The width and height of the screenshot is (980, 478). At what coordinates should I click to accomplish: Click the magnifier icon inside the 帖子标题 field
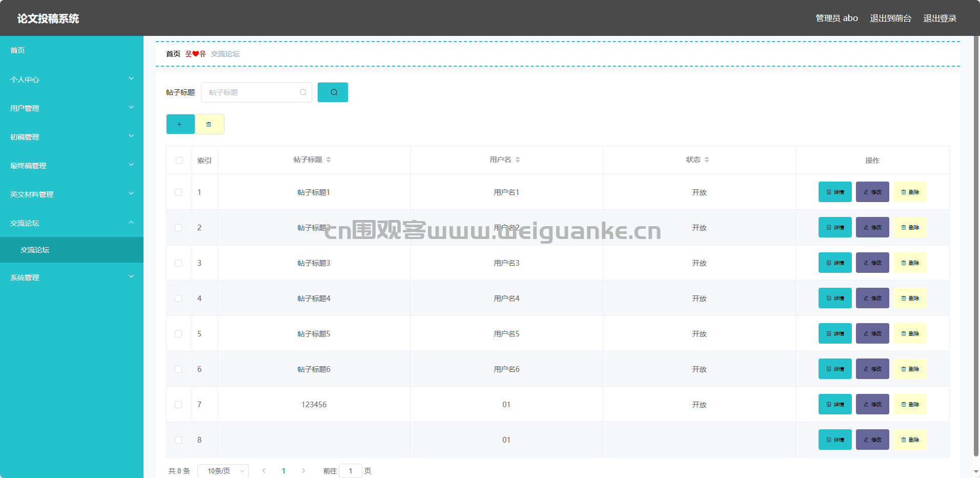[303, 92]
